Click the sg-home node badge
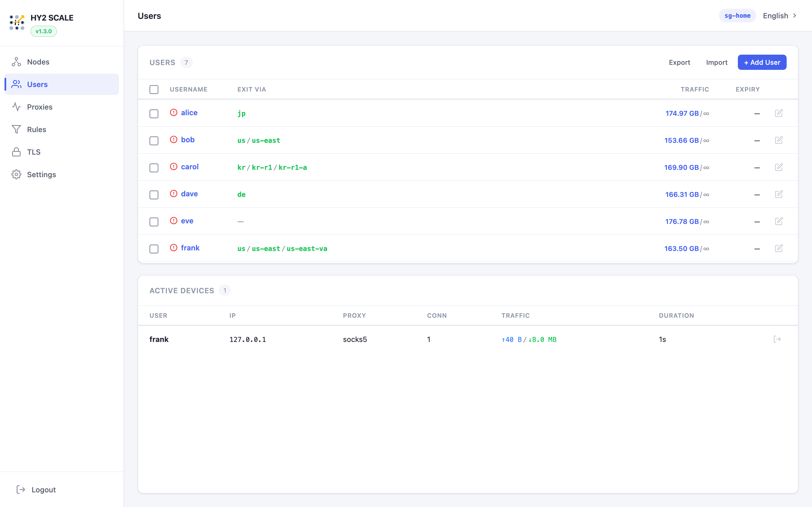 tap(737, 16)
